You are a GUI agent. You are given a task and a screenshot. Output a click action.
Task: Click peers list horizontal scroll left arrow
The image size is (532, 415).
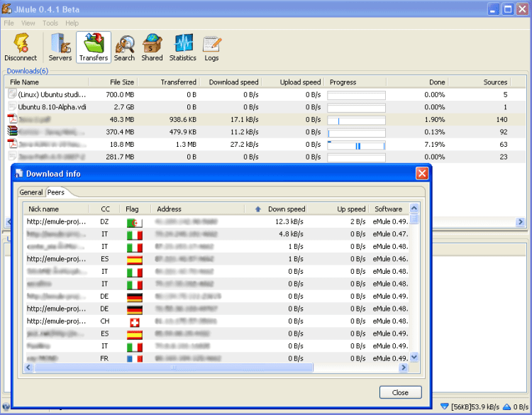pyautogui.click(x=28, y=367)
